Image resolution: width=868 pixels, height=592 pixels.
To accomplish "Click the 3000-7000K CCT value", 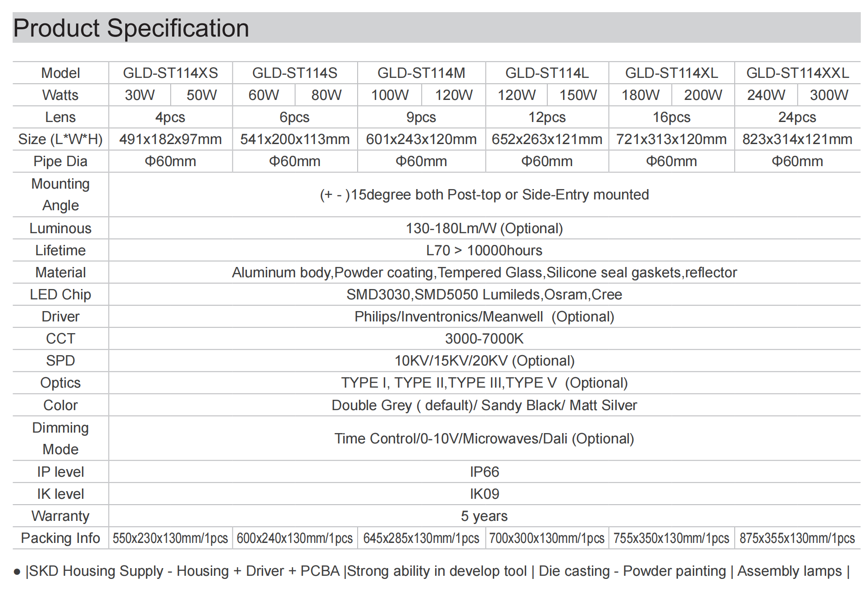I will tap(484, 339).
